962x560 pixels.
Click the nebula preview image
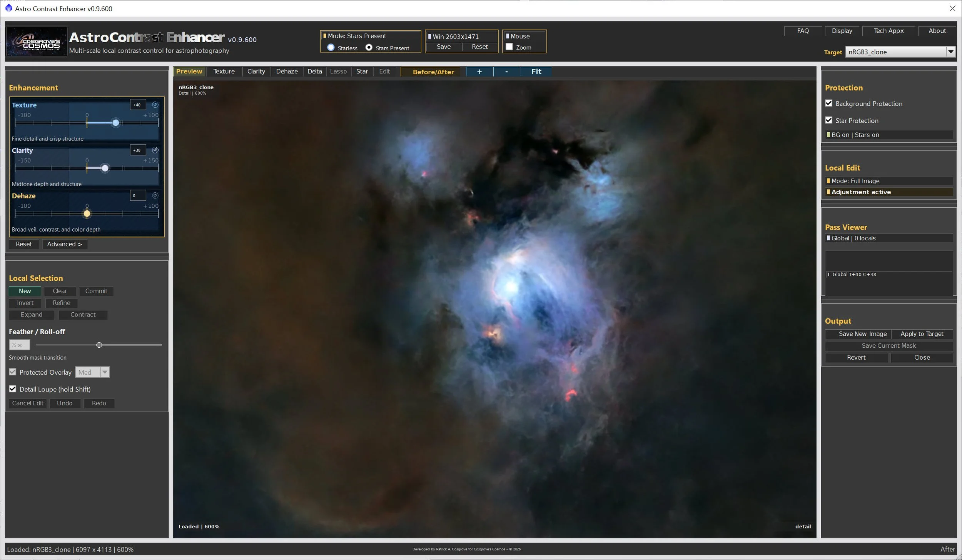click(x=494, y=309)
